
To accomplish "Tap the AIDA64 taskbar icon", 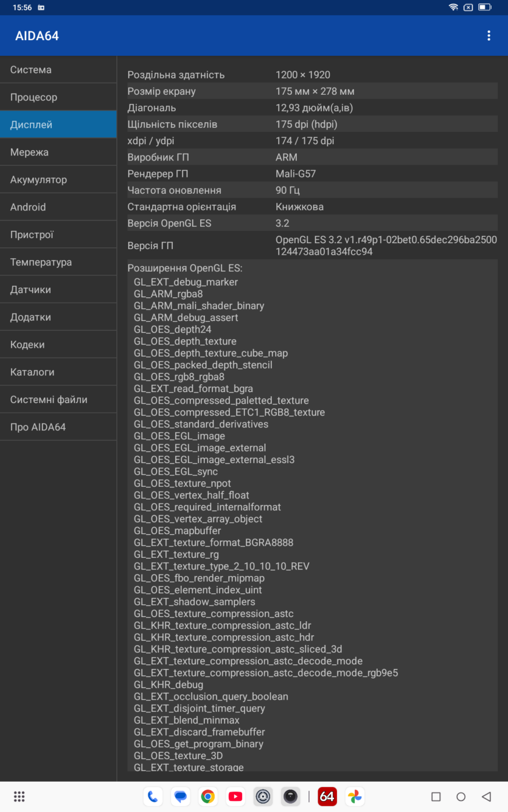I will 327,796.
